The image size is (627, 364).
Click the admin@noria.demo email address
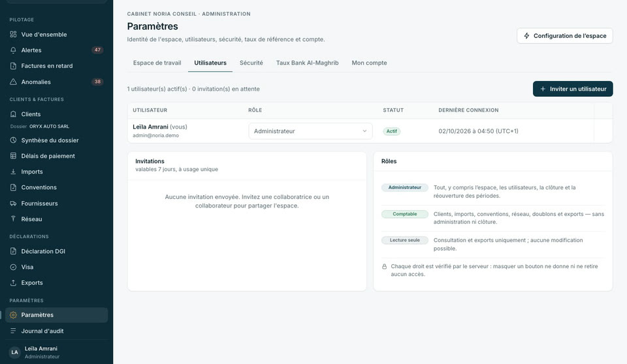(155, 136)
